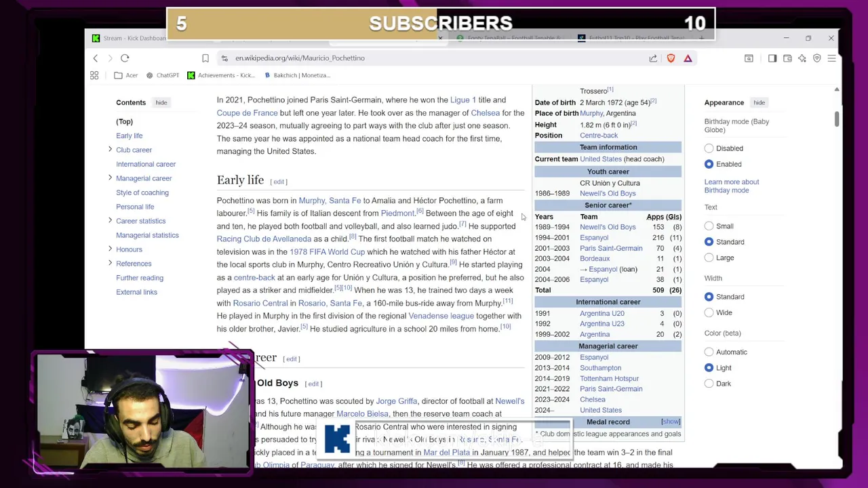The width and height of the screenshot is (868, 488).
Task: Go to International career in contents
Action: (146, 164)
